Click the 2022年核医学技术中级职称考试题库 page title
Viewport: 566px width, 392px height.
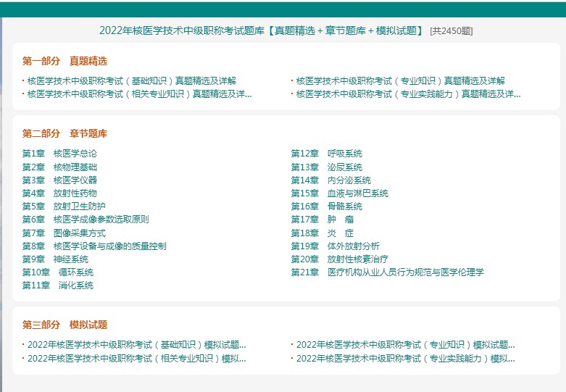(261, 30)
